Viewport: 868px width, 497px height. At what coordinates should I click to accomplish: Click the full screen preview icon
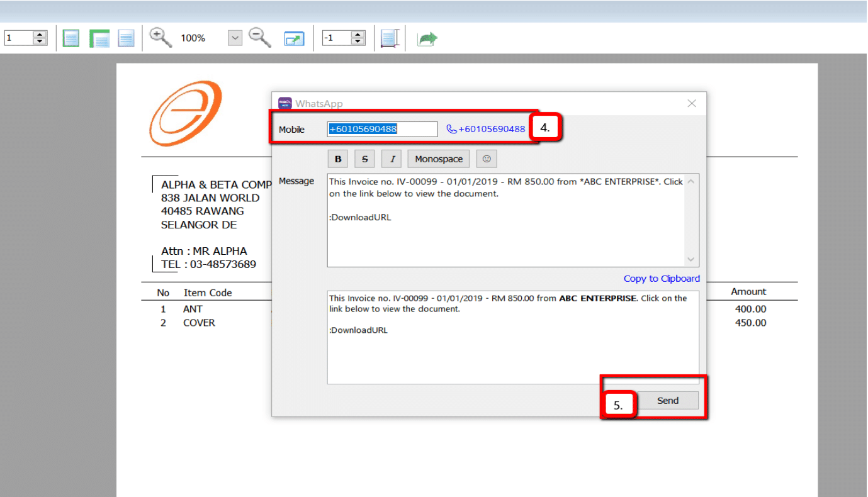294,38
